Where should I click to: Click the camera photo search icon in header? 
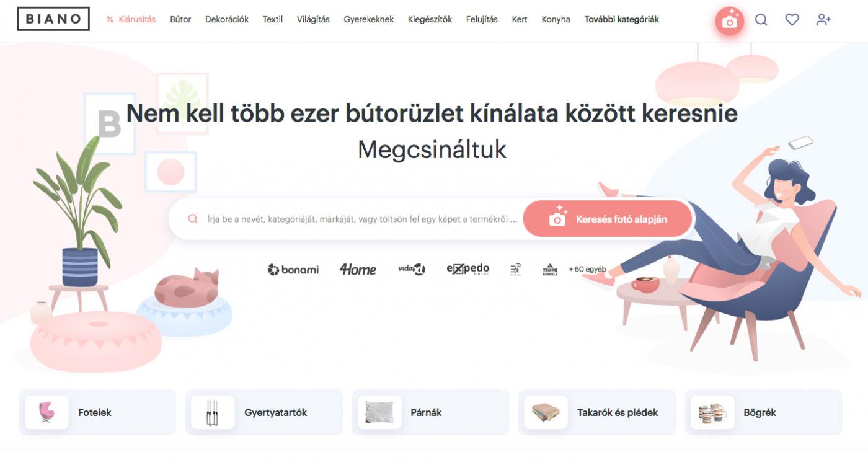click(729, 20)
